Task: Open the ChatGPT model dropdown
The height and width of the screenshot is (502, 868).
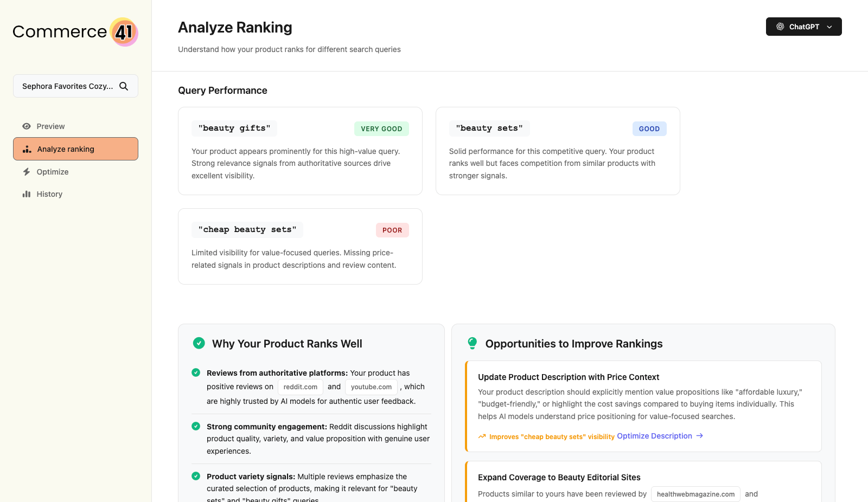Action: click(829, 27)
